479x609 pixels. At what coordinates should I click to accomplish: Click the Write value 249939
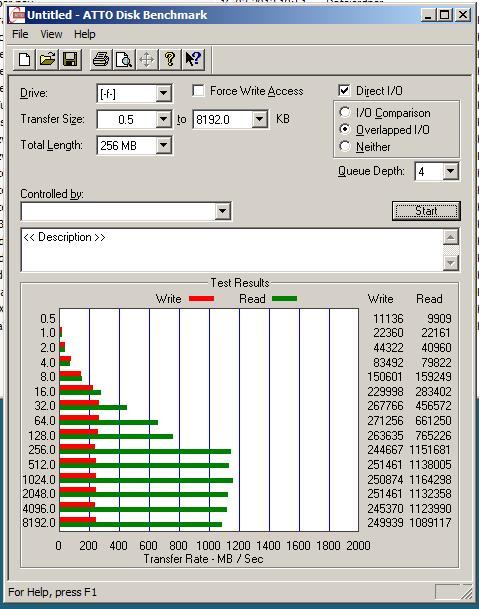tap(385, 523)
